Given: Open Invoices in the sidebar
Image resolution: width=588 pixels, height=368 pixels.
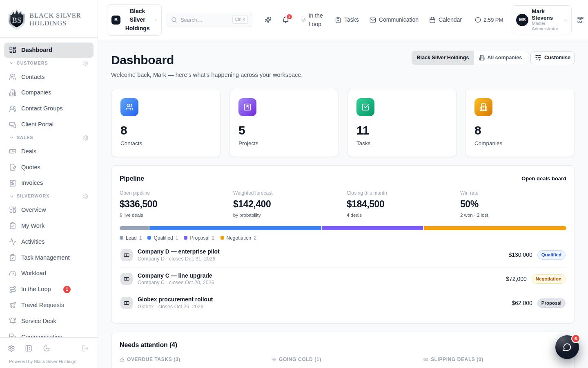Looking at the screenshot, I should pos(49,183).
